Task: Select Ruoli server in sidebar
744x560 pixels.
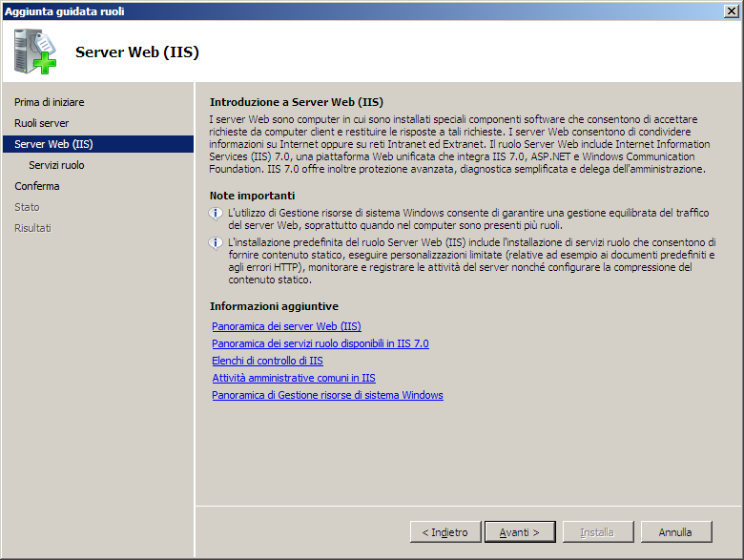Action: 41,123
